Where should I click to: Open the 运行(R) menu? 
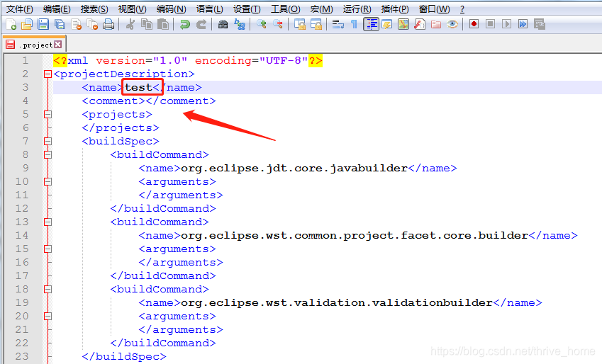click(357, 8)
